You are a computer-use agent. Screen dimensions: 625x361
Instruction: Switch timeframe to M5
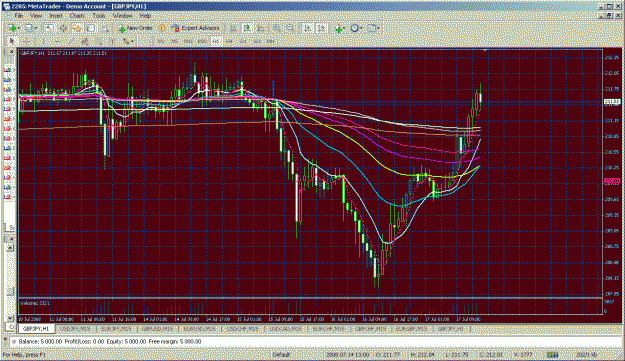174,41
